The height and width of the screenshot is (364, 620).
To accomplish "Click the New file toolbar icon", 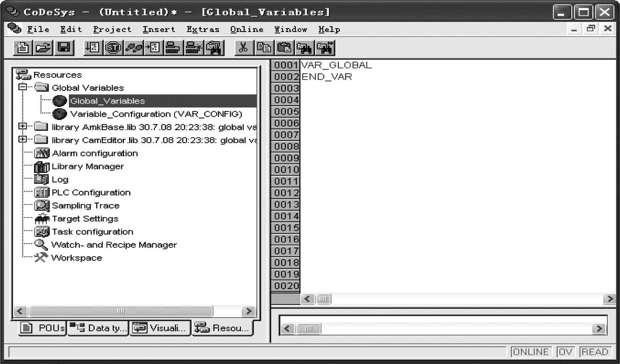I will 22,48.
